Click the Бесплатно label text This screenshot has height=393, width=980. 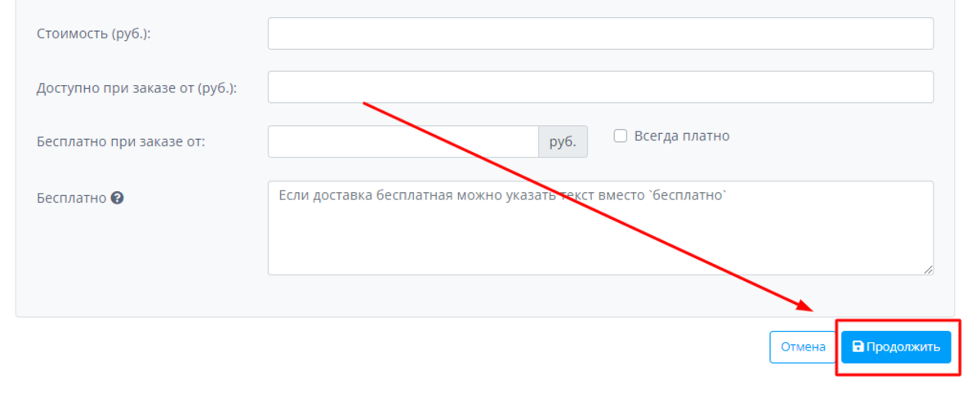71,198
